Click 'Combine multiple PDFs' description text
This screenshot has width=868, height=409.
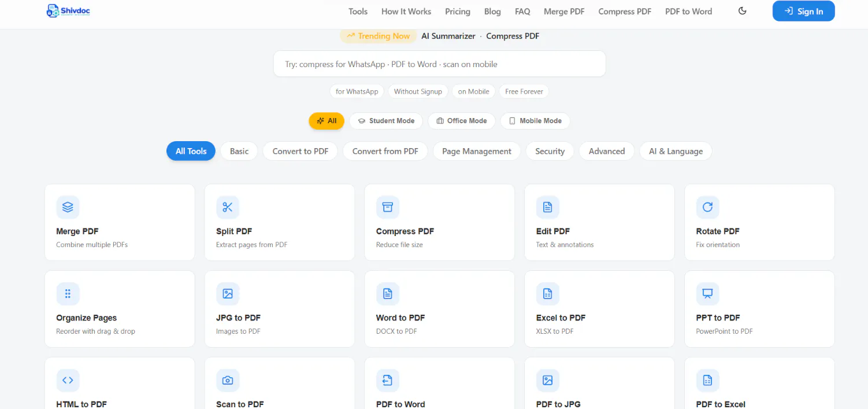click(92, 245)
